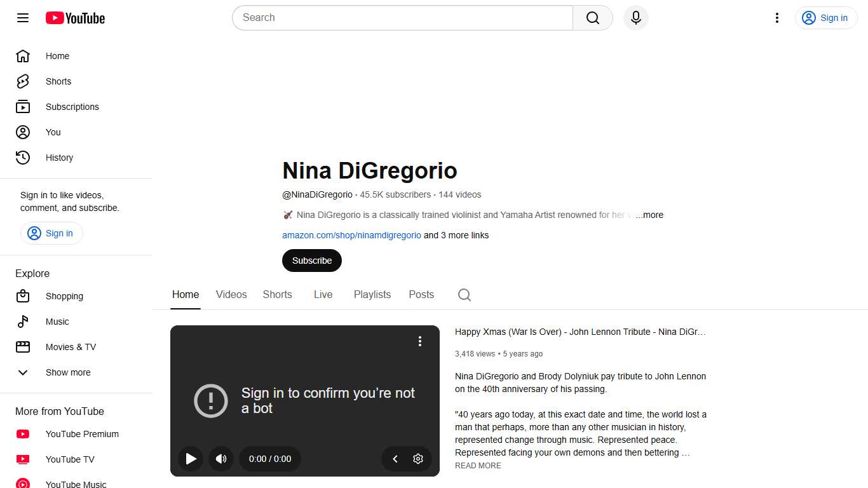The height and width of the screenshot is (488, 868).
Task: Open the Shopping section under Explore
Action: pos(64,296)
